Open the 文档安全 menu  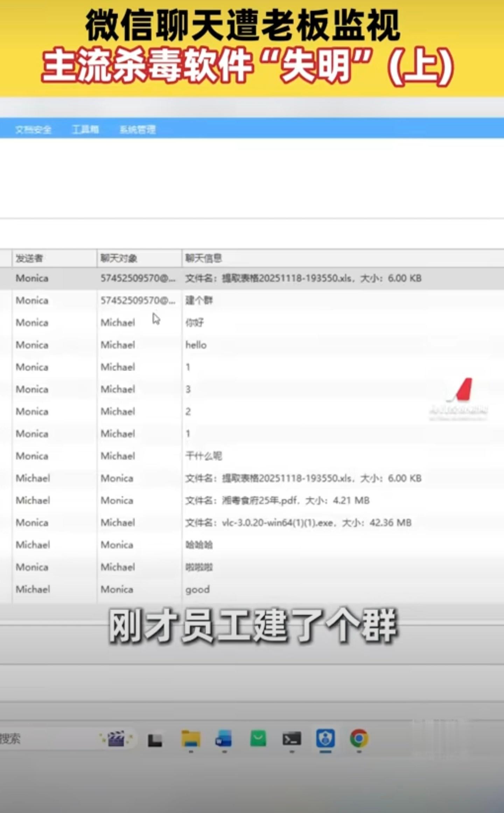tap(33, 130)
